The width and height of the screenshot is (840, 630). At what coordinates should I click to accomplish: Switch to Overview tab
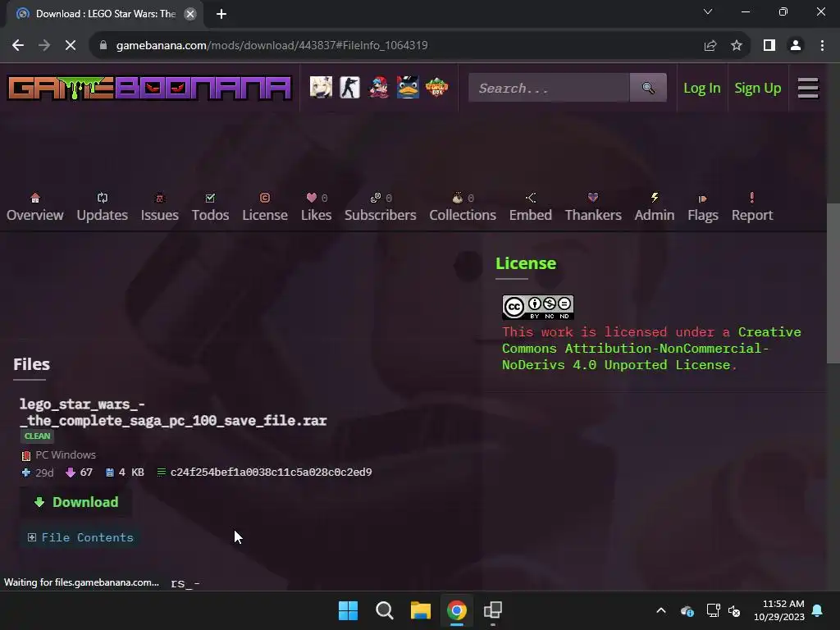click(34, 208)
